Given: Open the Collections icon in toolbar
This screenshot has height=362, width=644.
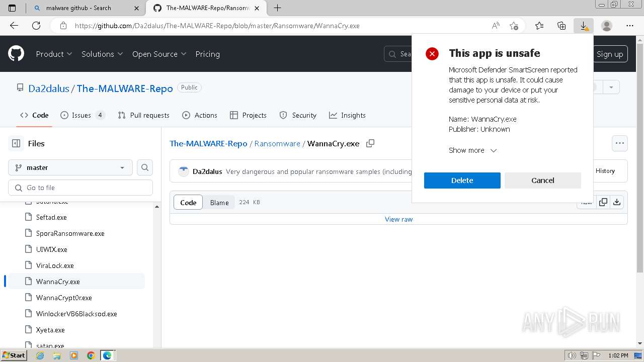Looking at the screenshot, I should [561, 26].
